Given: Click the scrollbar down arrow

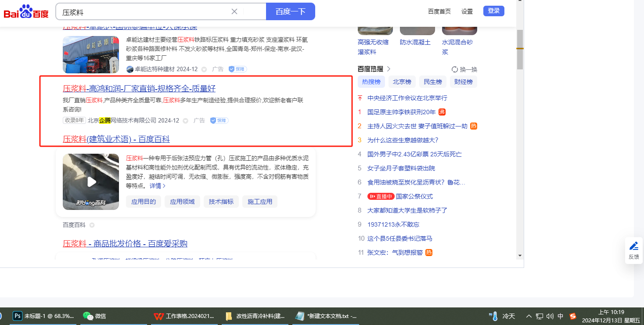Looking at the screenshot, I should coord(520,256).
